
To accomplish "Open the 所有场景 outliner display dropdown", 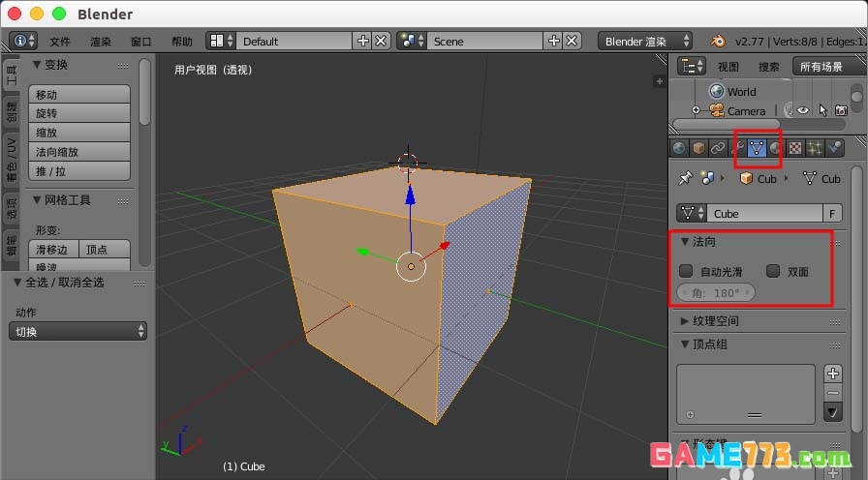I will (x=829, y=67).
